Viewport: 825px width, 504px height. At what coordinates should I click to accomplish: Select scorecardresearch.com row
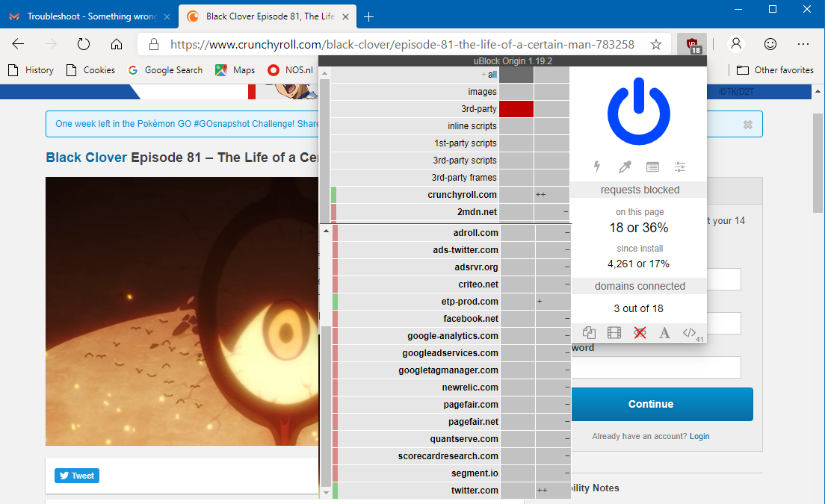coord(415,456)
